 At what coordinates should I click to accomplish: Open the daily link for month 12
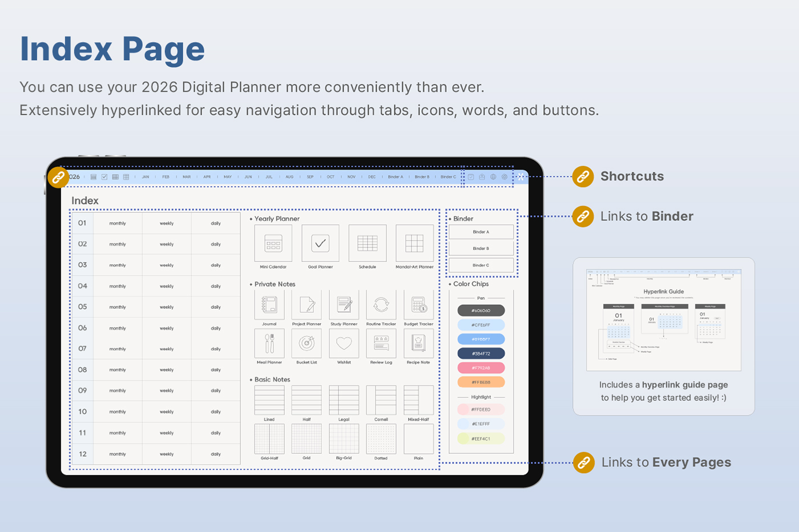216,454
